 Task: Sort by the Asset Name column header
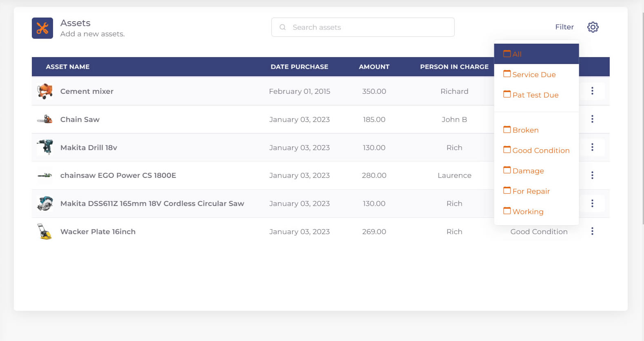68,66
